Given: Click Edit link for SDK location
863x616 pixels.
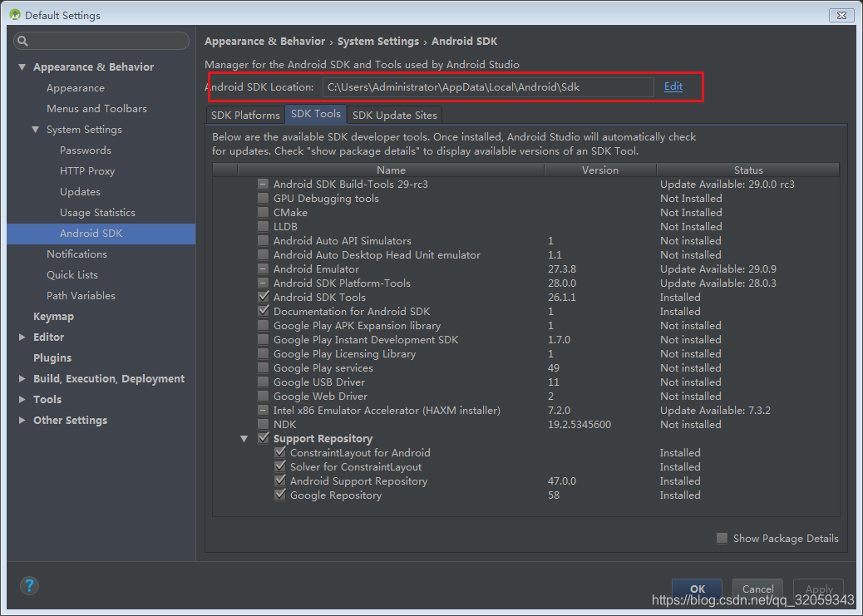Looking at the screenshot, I should [673, 86].
